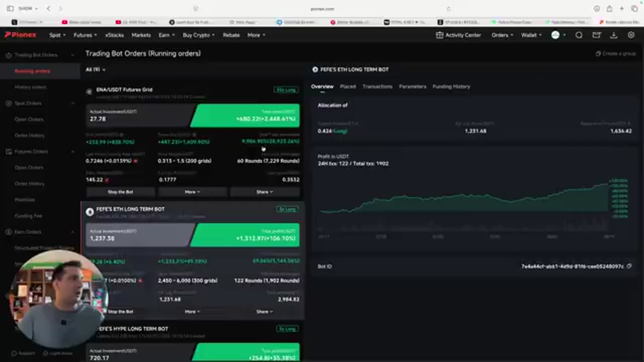Open the Earn dropdown menu
The image size is (644, 362).
167,35
